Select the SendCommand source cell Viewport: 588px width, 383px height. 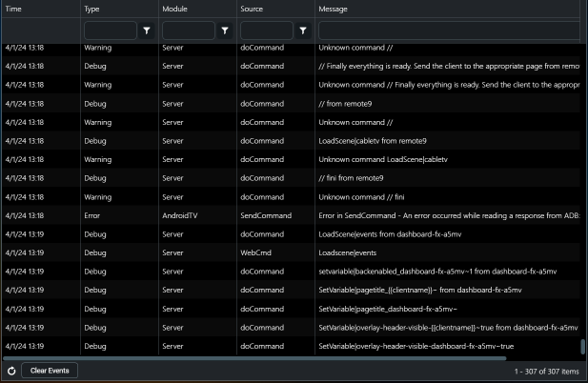(266, 215)
